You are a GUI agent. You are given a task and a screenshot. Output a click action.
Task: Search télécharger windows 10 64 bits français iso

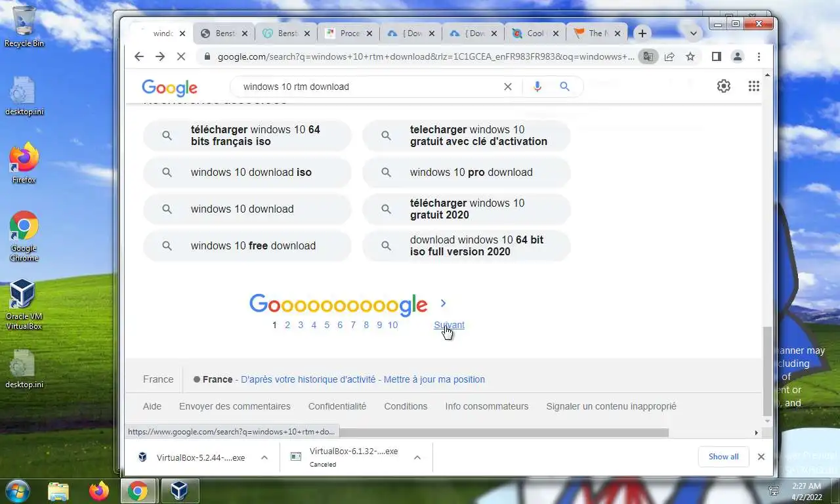(x=247, y=135)
